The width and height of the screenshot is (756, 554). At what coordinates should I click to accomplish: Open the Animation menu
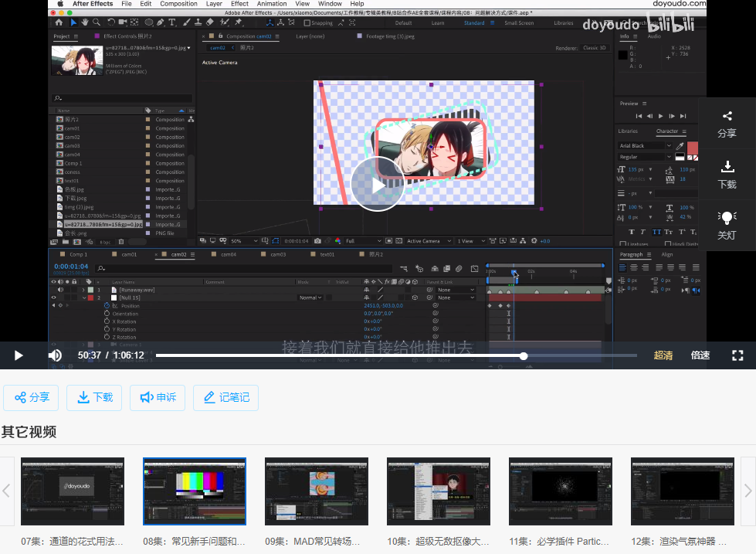tap(272, 4)
